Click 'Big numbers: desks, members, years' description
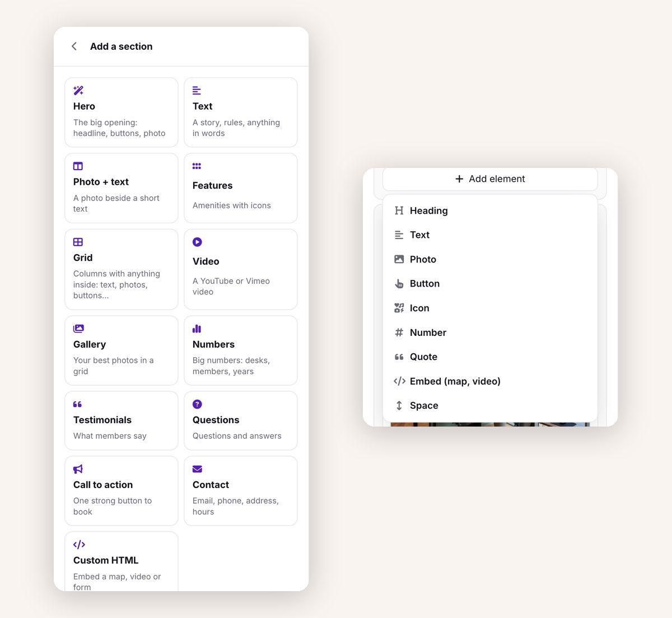The width and height of the screenshot is (672, 618). tap(231, 366)
